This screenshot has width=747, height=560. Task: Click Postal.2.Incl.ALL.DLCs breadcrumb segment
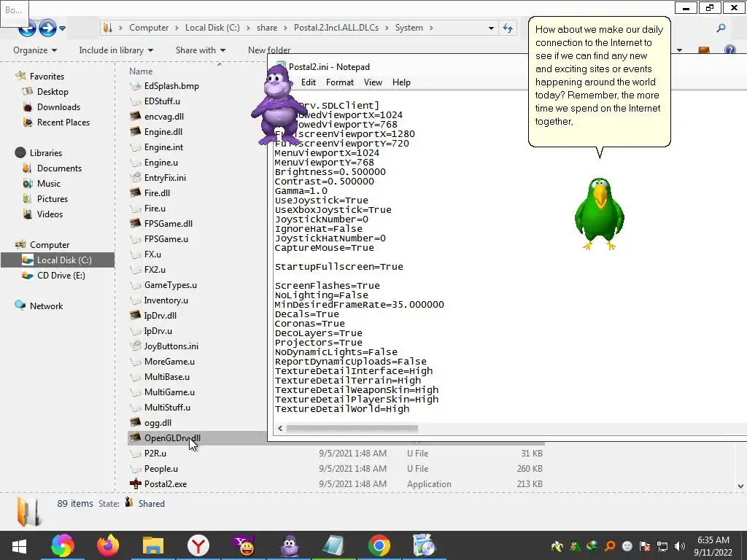336,28
